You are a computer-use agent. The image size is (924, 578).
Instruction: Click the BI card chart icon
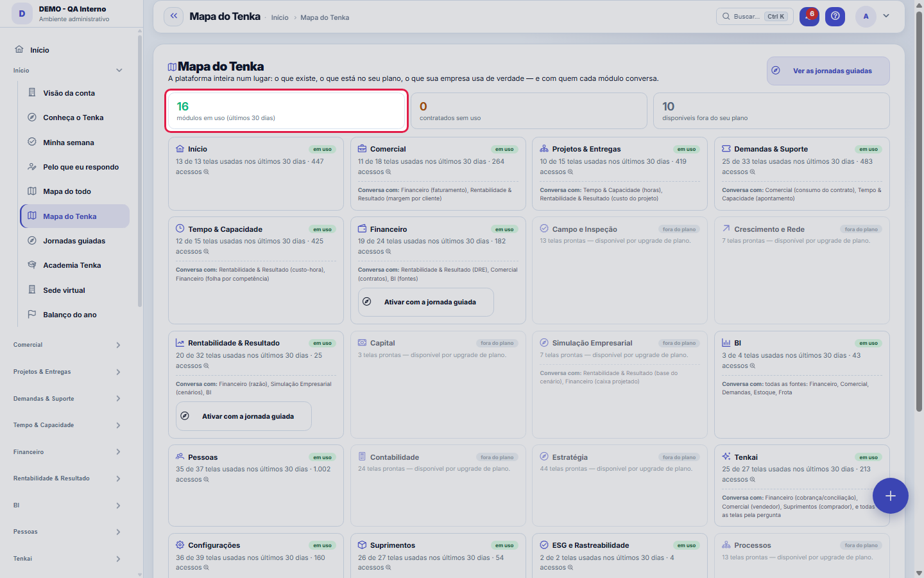pyautogui.click(x=726, y=343)
